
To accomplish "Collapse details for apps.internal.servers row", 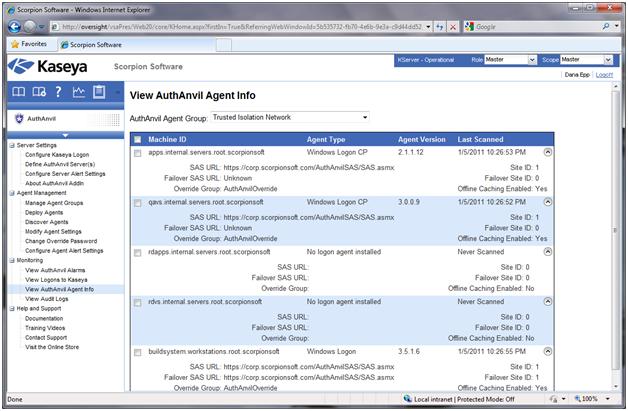I will tap(547, 152).
